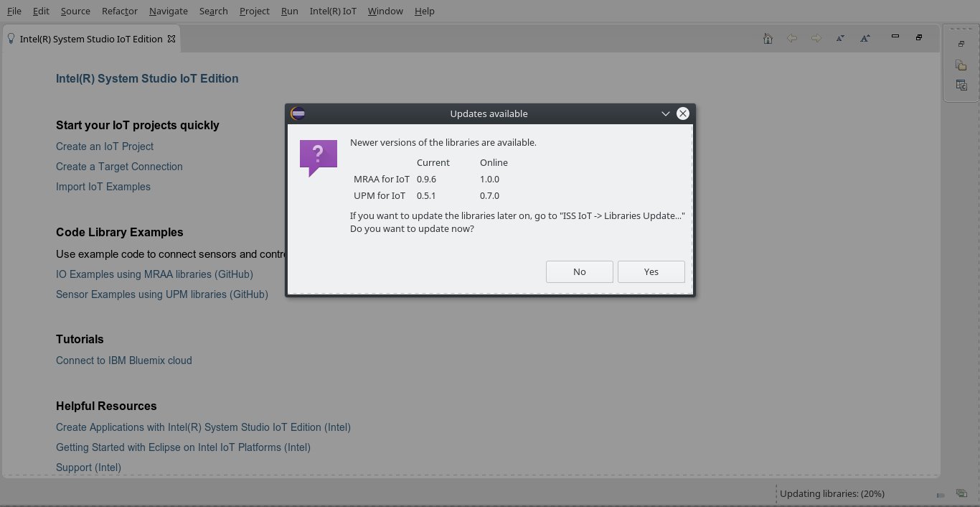Click the forward navigation arrow icon
Image resolution: width=980 pixels, height=507 pixels.
pyautogui.click(x=816, y=39)
